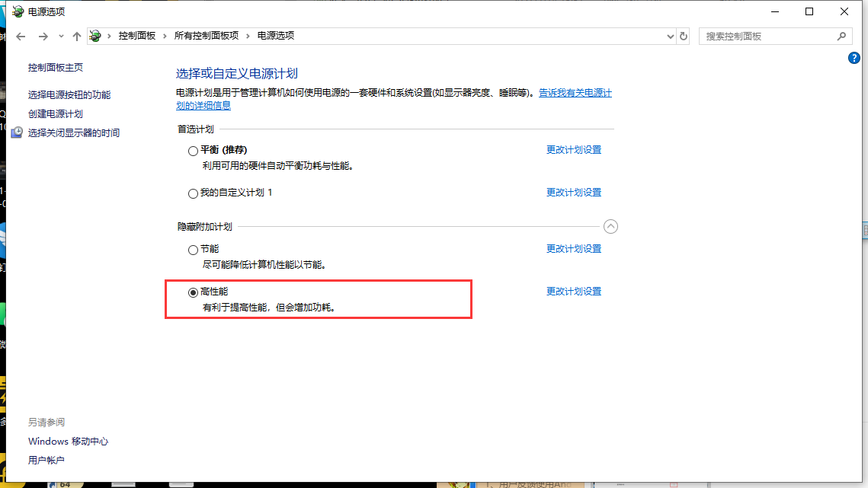
Task: Click the 搜索控制面板 search field
Action: tap(766, 36)
